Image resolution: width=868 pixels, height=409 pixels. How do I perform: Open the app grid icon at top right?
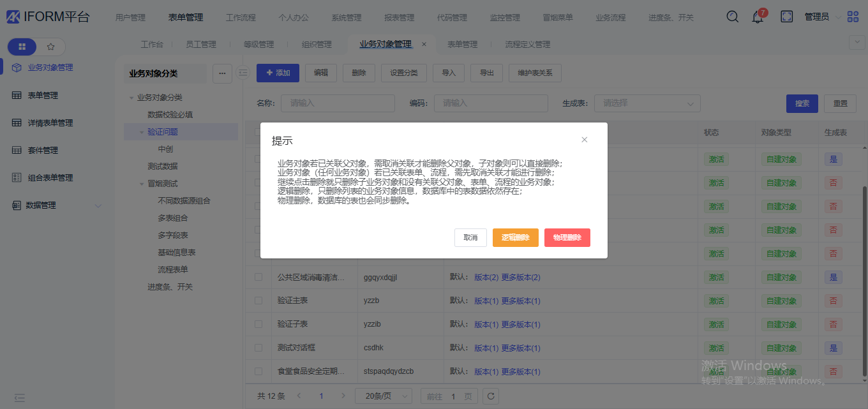pos(853,17)
